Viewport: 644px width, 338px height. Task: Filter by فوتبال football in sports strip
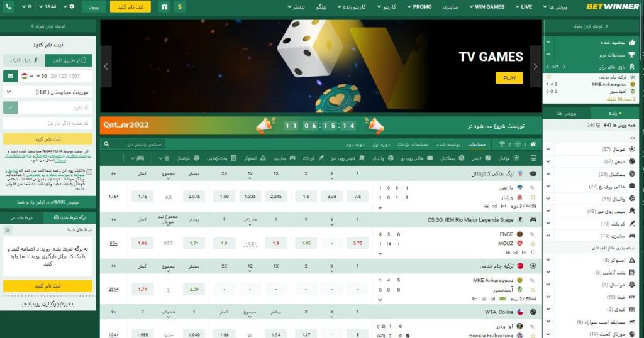[x=508, y=158]
